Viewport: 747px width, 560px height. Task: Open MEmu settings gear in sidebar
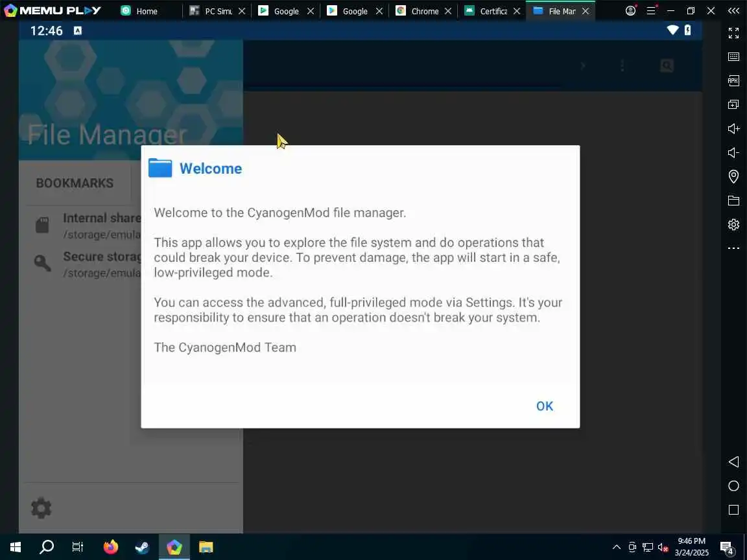[x=733, y=224]
